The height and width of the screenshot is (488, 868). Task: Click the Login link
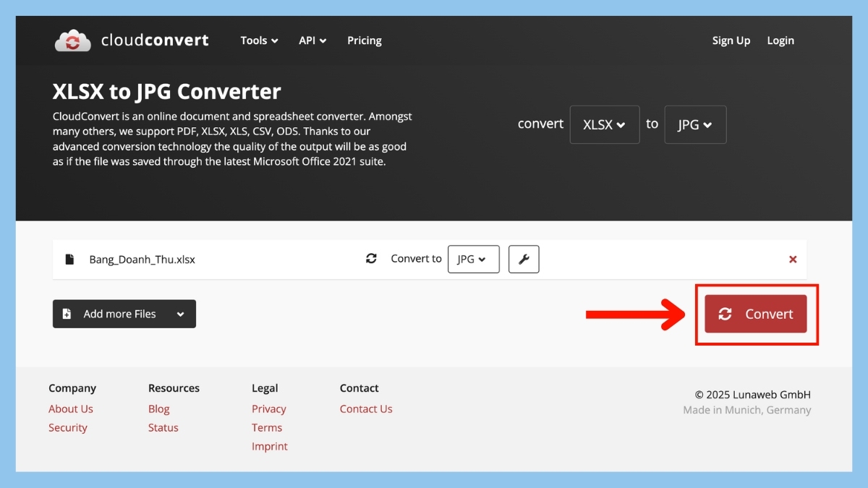pos(780,40)
